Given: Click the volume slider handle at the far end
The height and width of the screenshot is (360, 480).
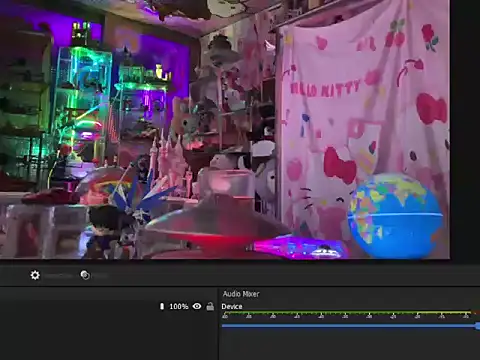Looking at the screenshot, I should point(478,326).
